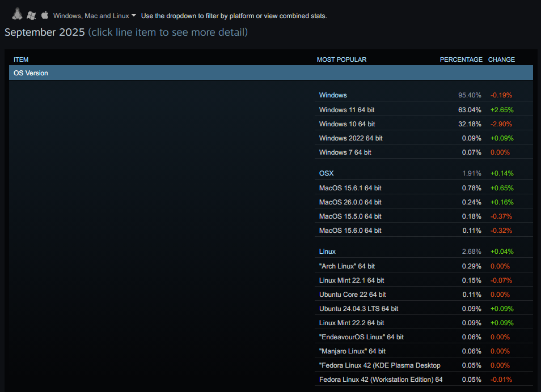The width and height of the screenshot is (541, 392).
Task: Click the filter by platform instruction text
Action: click(x=234, y=16)
